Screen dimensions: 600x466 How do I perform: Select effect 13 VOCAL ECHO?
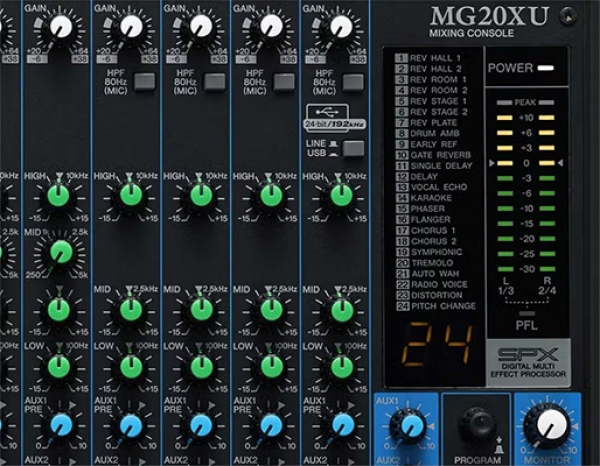(x=431, y=187)
